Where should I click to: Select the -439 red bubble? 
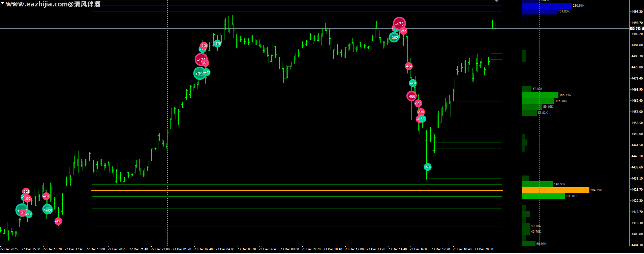click(x=58, y=221)
